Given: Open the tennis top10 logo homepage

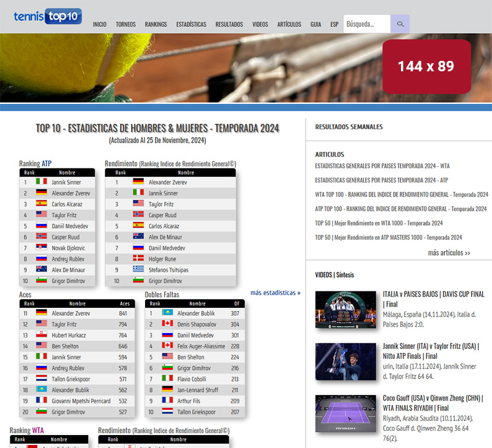Looking at the screenshot, I should pos(48,17).
